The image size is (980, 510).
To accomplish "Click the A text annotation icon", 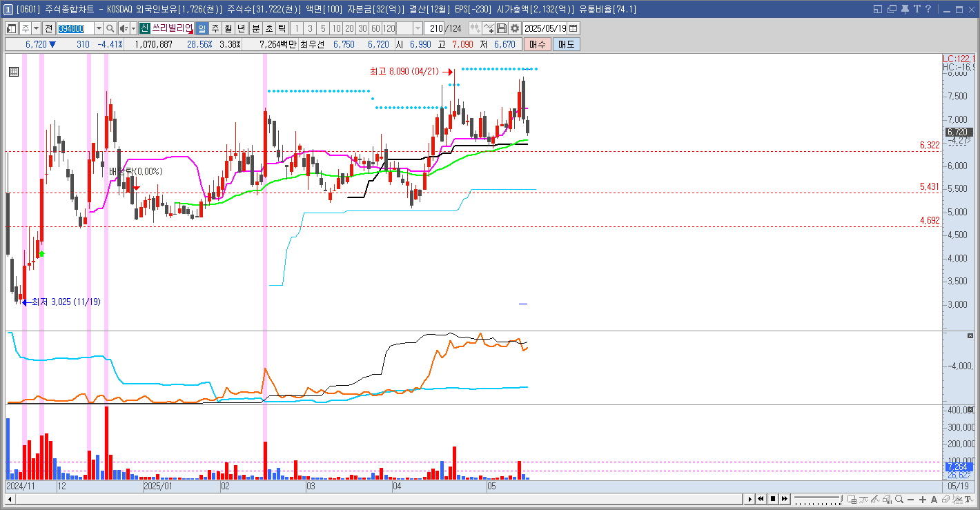I will coord(934,499).
